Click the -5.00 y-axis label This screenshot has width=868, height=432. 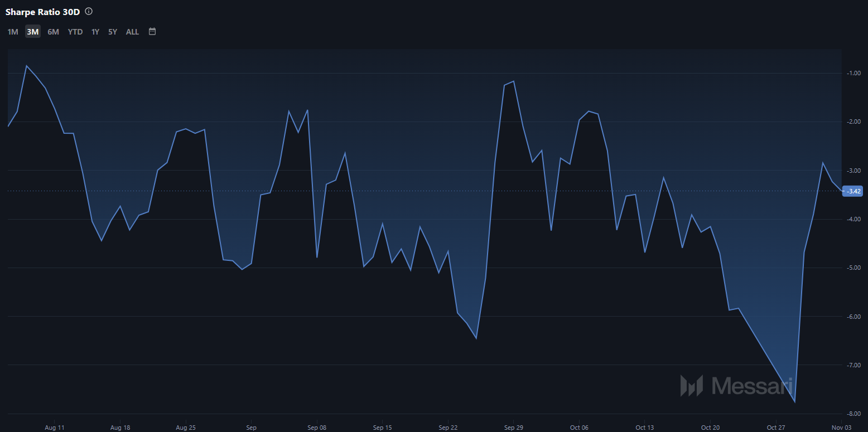[853, 268]
